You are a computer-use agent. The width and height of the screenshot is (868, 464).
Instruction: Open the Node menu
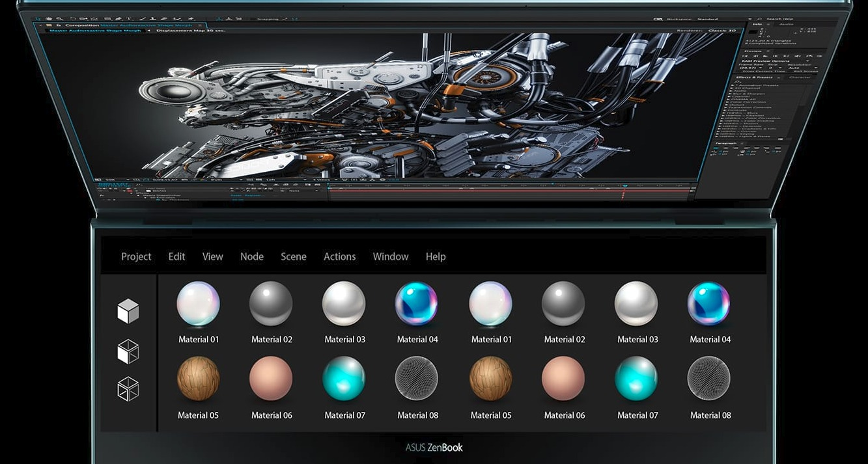[x=251, y=256]
